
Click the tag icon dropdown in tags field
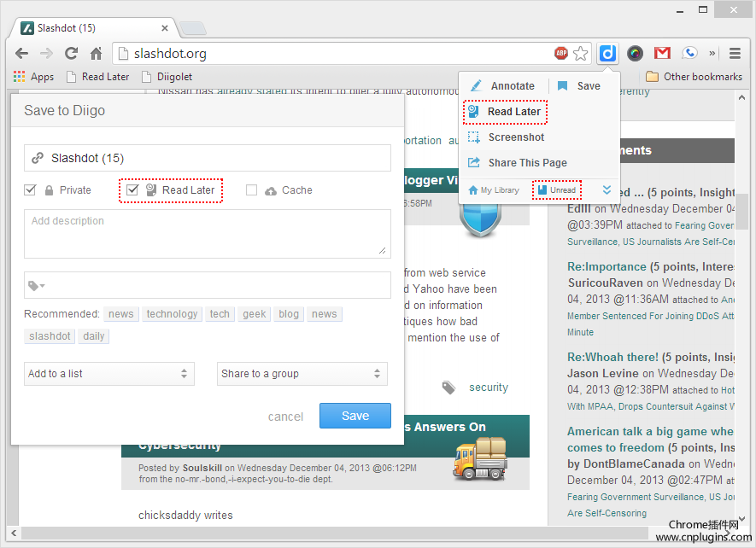tap(36, 286)
